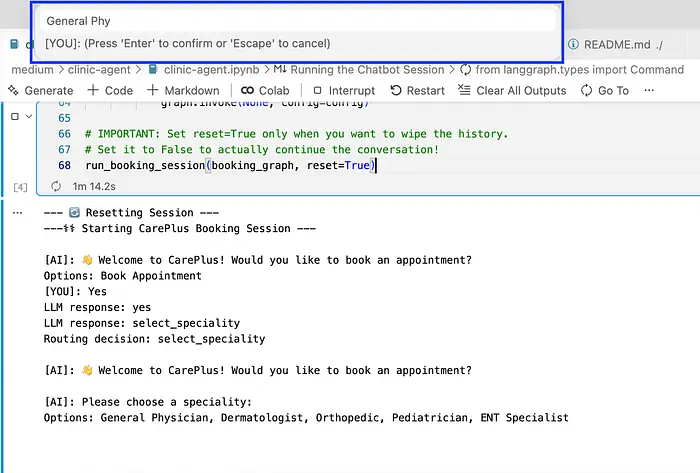Screen dimensions: 700x473
Task: Click the spinning cell execution status icon
Action: pyautogui.click(x=55, y=187)
